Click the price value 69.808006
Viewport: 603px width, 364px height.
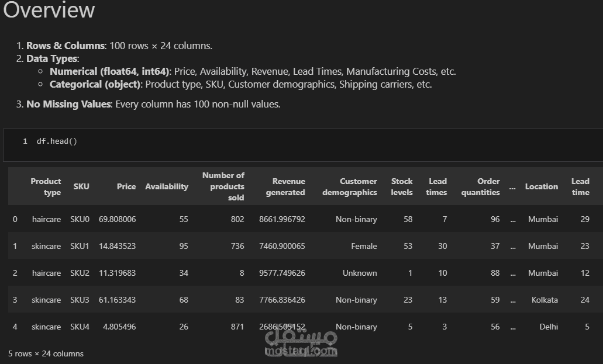click(117, 219)
